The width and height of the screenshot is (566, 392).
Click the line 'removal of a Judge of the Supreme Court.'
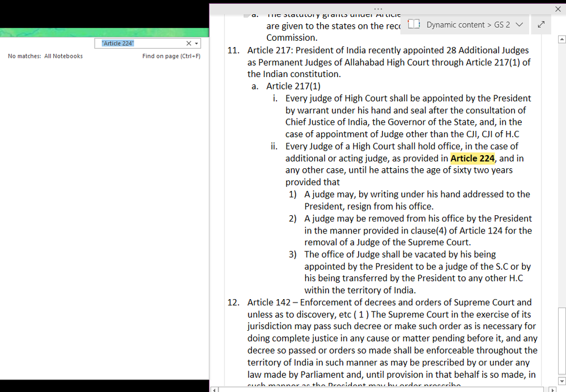click(x=388, y=242)
